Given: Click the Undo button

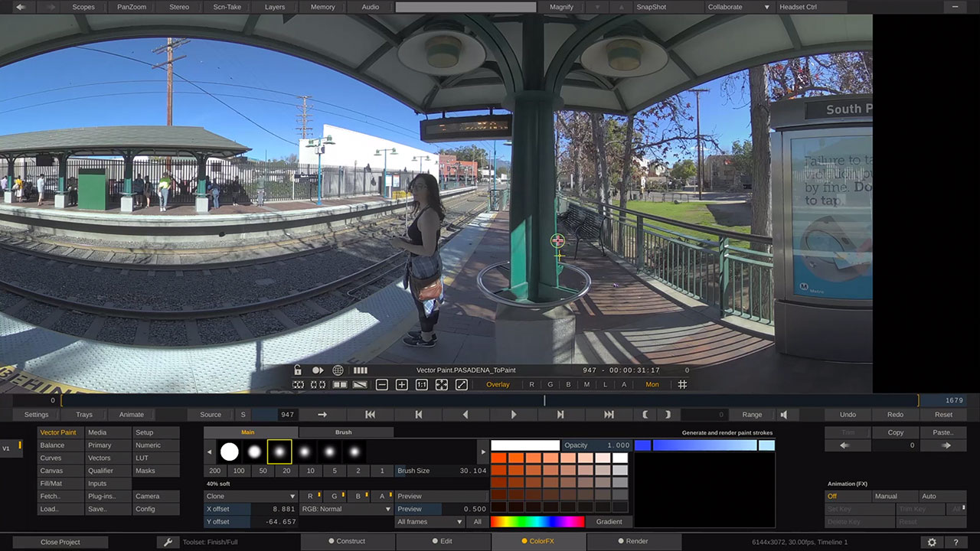Looking at the screenshot, I should click(847, 414).
